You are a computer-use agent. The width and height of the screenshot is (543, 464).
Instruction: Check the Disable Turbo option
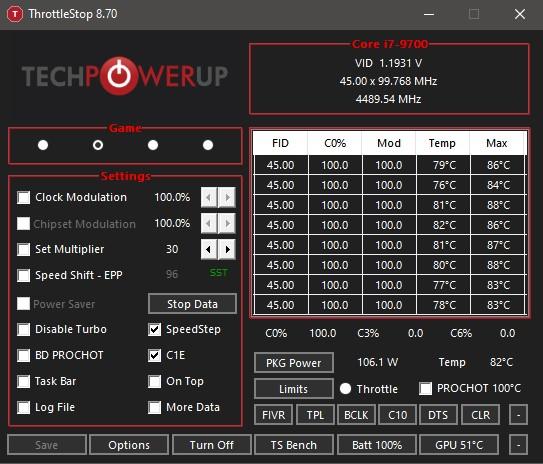click(24, 329)
